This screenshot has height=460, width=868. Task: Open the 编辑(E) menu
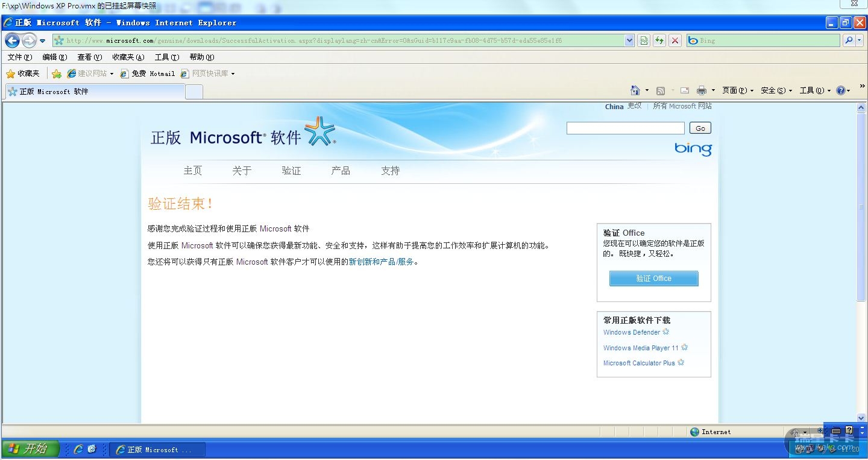pos(55,57)
